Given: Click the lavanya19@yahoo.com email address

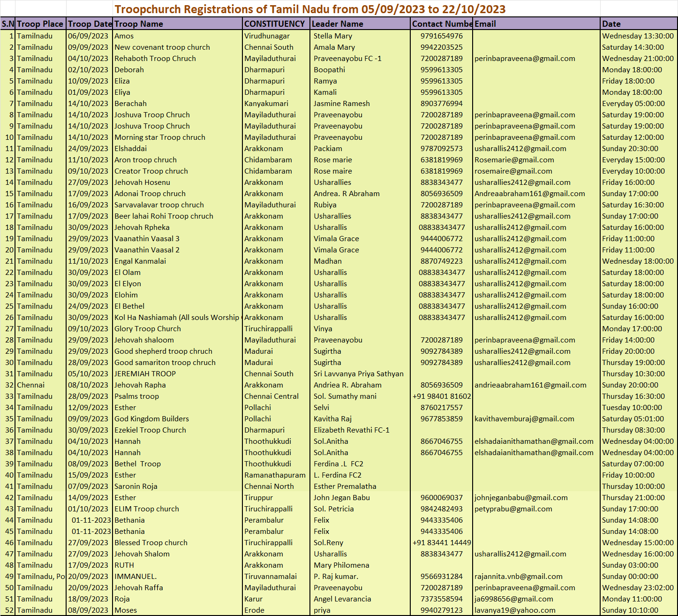Looking at the screenshot, I should coord(515,610).
